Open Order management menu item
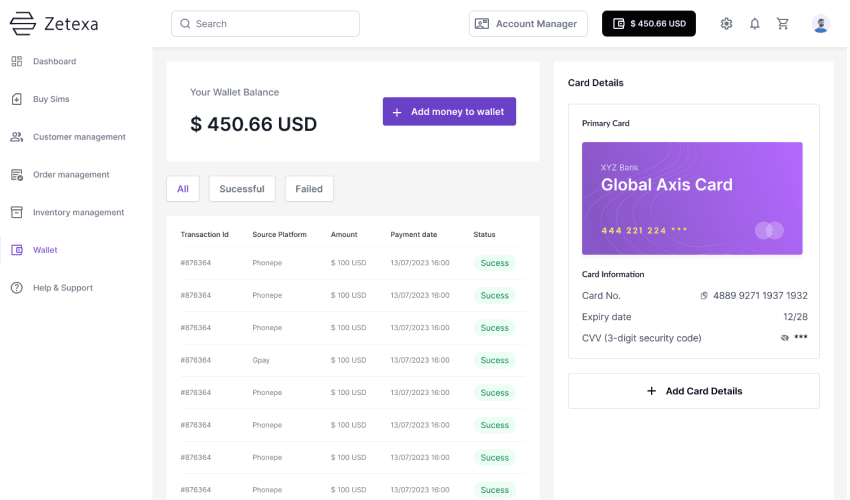Image resolution: width=850 pixels, height=500 pixels. 71,175
